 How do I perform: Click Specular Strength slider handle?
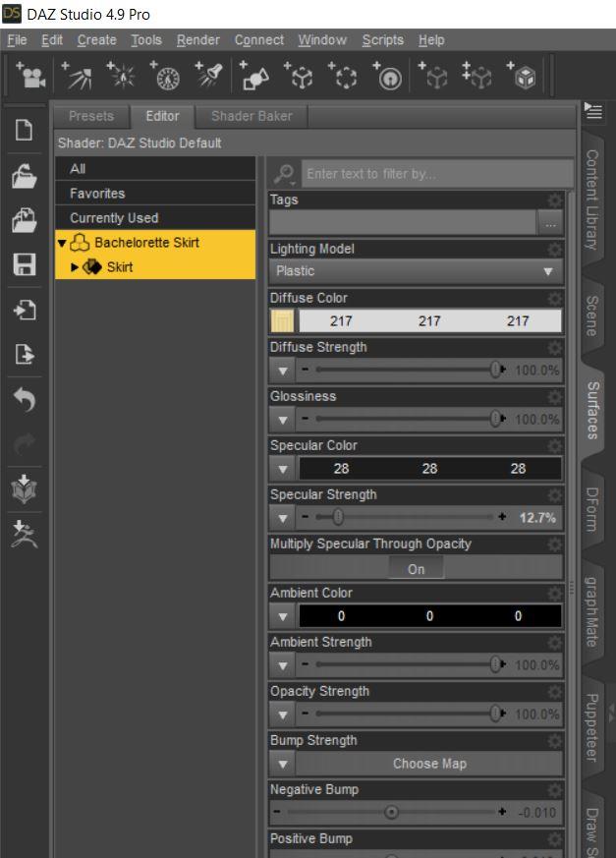(x=338, y=517)
